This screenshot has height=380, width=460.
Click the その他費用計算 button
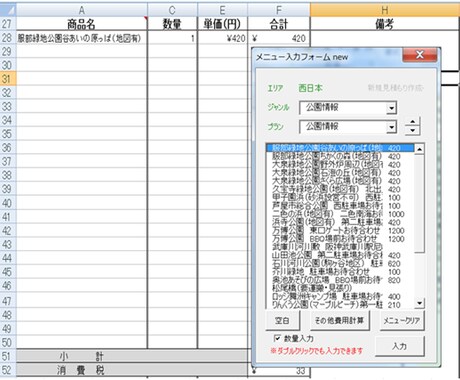340,321
